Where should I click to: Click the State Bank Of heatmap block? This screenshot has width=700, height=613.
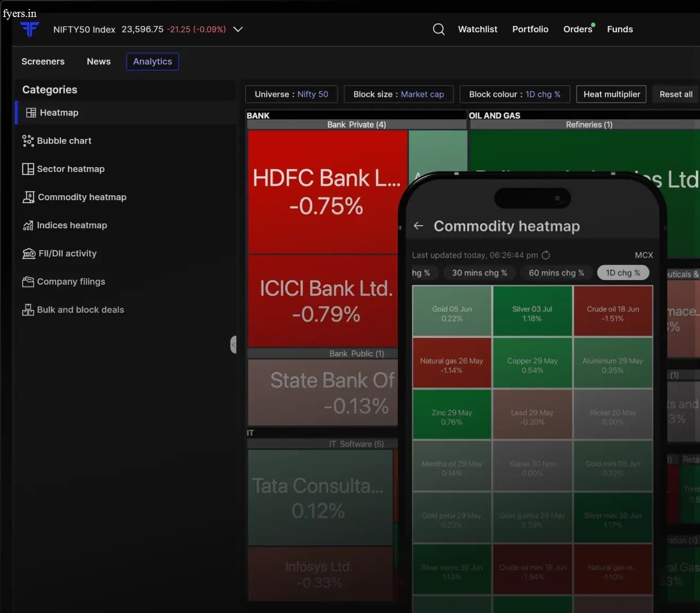pos(323,392)
